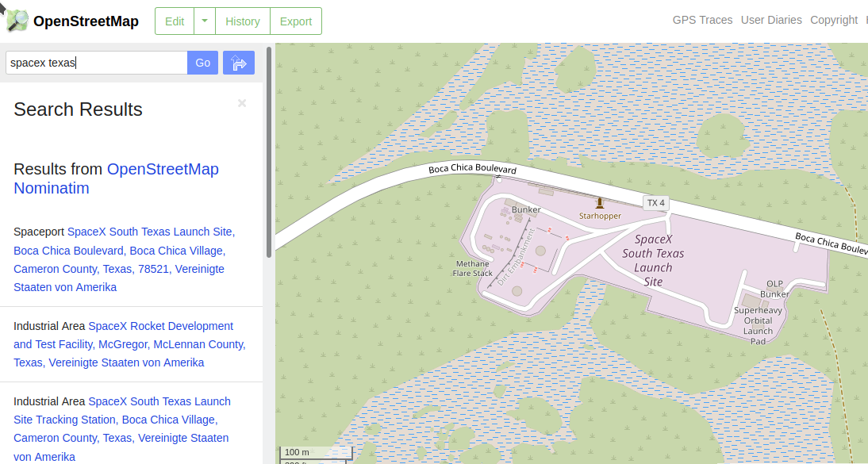The image size is (868, 464).
Task: Open the Export tab
Action: point(296,21)
